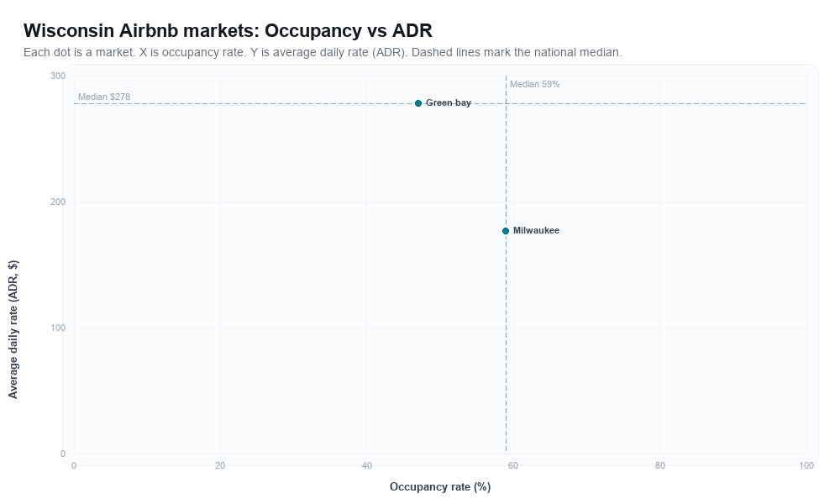Click the Green bay data point dot
The width and height of the screenshot is (840, 504).
pyautogui.click(x=418, y=103)
